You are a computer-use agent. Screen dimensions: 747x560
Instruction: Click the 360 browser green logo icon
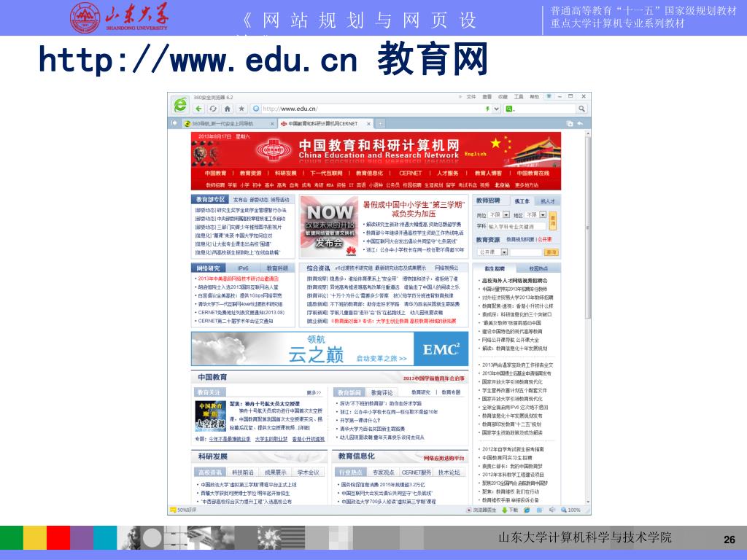click(x=181, y=104)
